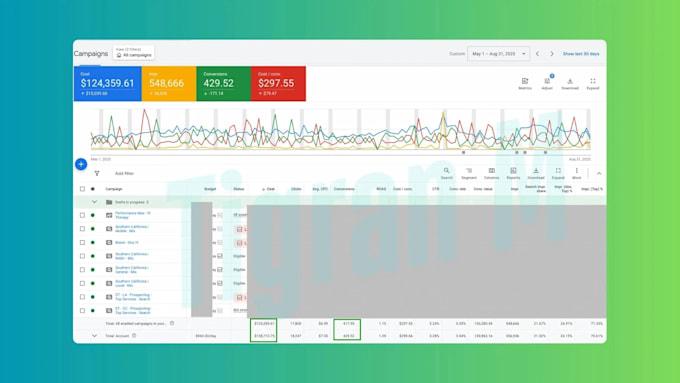The image size is (680, 383).
Task: Click the rightmost annotation marker below the chart
Action: pyautogui.click(x=545, y=153)
